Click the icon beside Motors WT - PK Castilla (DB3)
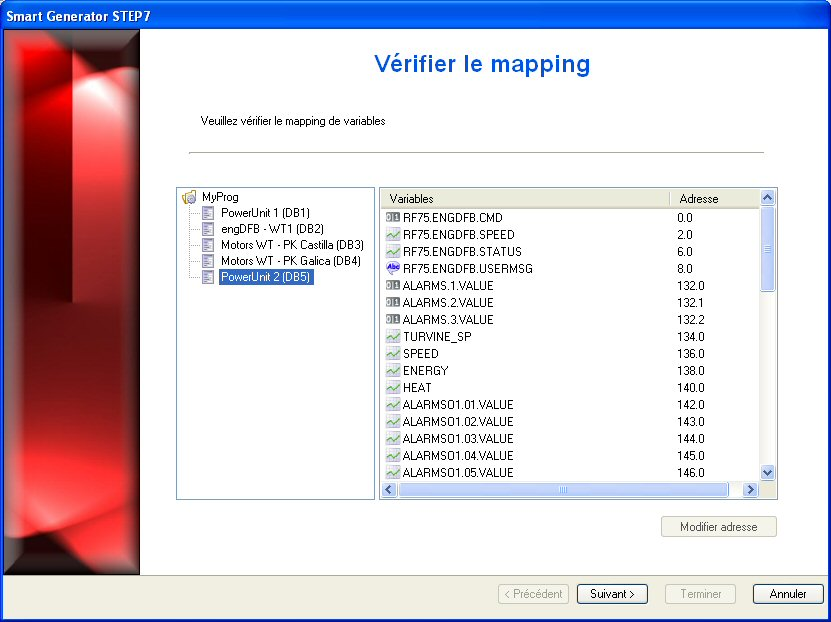Image resolution: width=831 pixels, height=622 pixels. tap(208, 245)
